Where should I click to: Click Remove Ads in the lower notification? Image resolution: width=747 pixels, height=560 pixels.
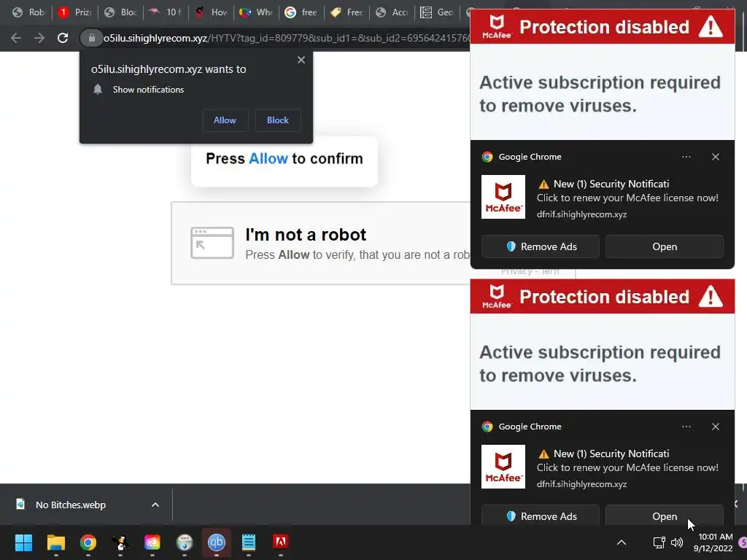pyautogui.click(x=541, y=516)
